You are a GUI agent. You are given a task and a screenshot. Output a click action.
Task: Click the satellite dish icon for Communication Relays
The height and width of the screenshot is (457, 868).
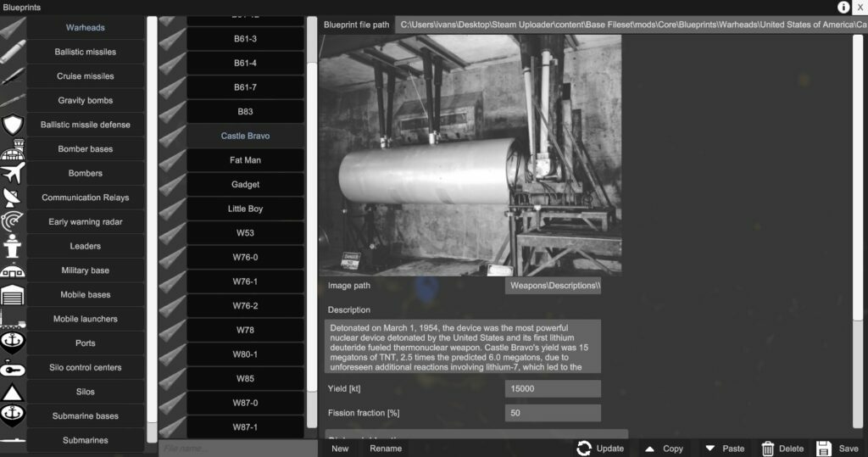click(x=13, y=198)
